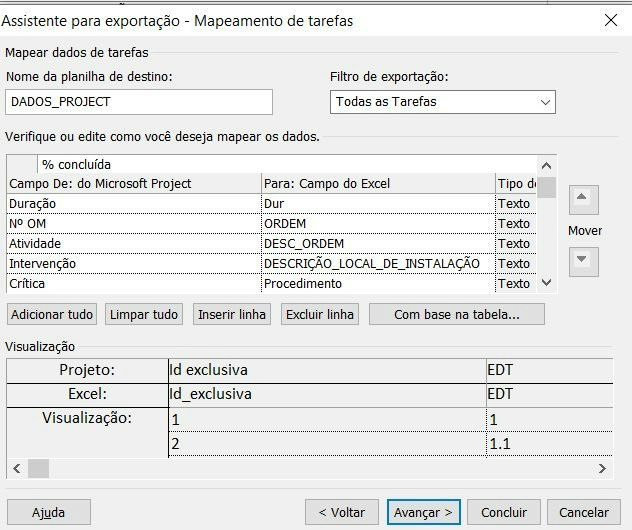Click the preview right scroll arrow
Image resolution: width=632 pixels, height=530 pixels.
pos(602,468)
